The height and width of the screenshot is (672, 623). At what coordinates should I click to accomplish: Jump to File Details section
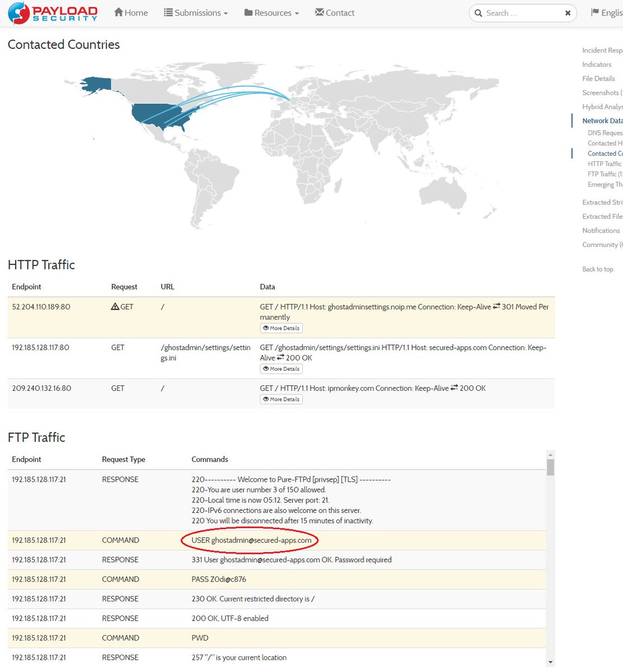point(598,78)
